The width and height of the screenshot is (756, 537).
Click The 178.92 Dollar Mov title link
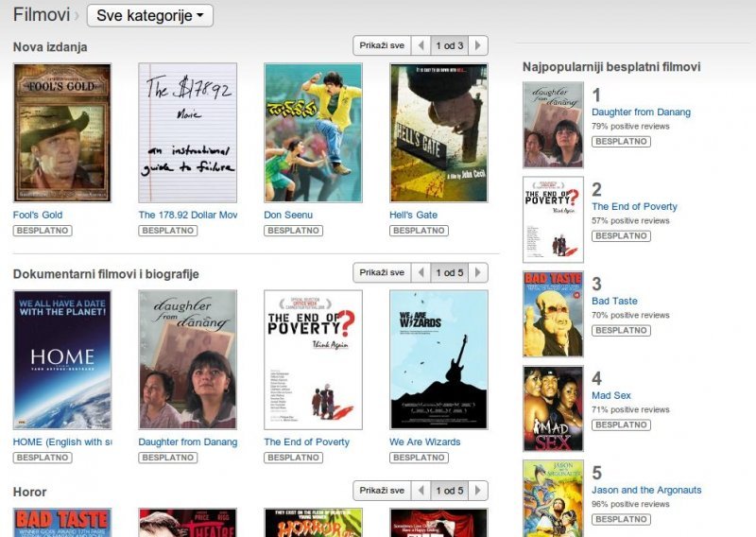[188, 215]
